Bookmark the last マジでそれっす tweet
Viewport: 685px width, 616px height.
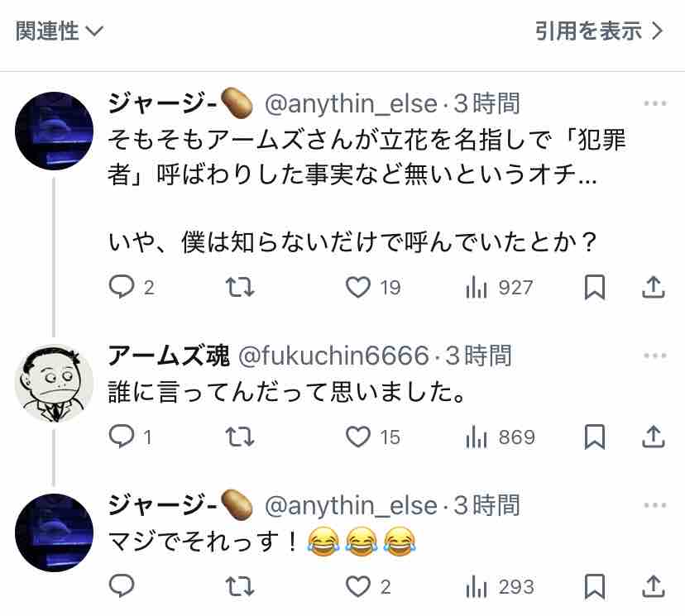point(595,586)
